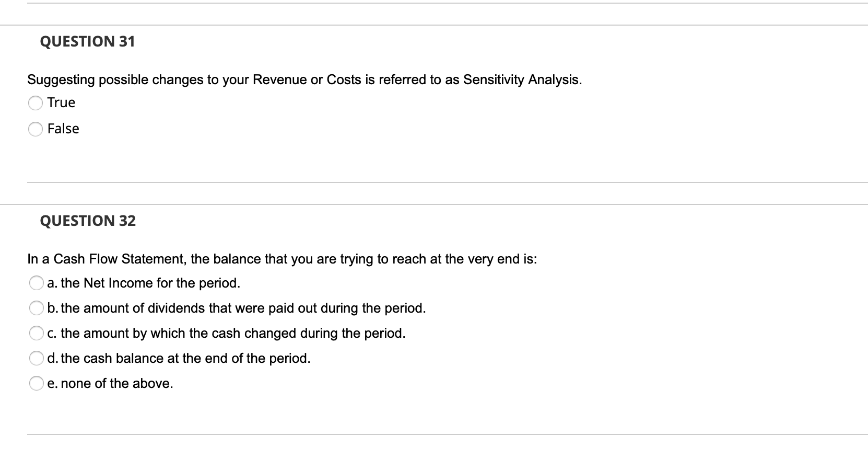Select option d, cash balance at period end
The width and height of the screenshot is (868, 458).
point(37,358)
